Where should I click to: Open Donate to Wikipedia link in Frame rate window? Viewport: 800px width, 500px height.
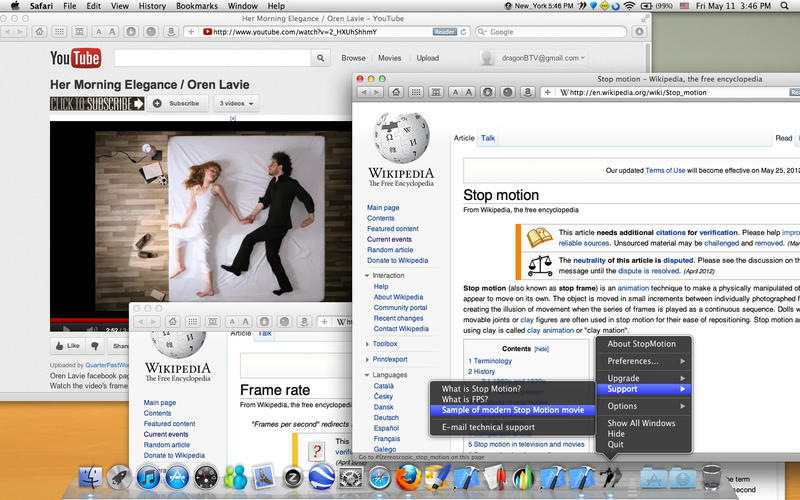(x=174, y=456)
